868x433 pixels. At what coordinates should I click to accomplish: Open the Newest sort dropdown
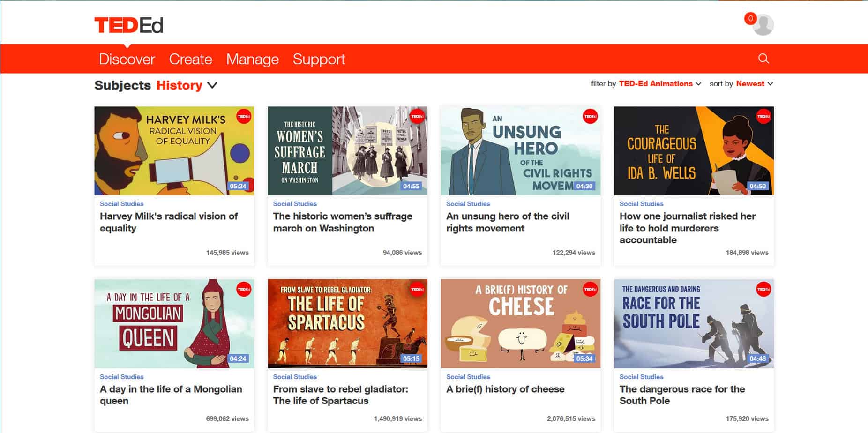coord(755,84)
